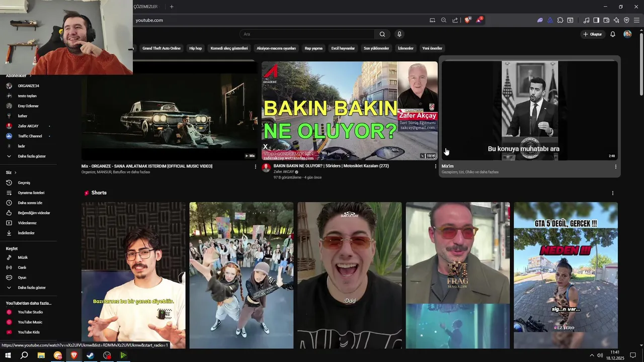Viewport: 644px width, 362px height.
Task: Open the new tab plus button
Action: [172, 7]
